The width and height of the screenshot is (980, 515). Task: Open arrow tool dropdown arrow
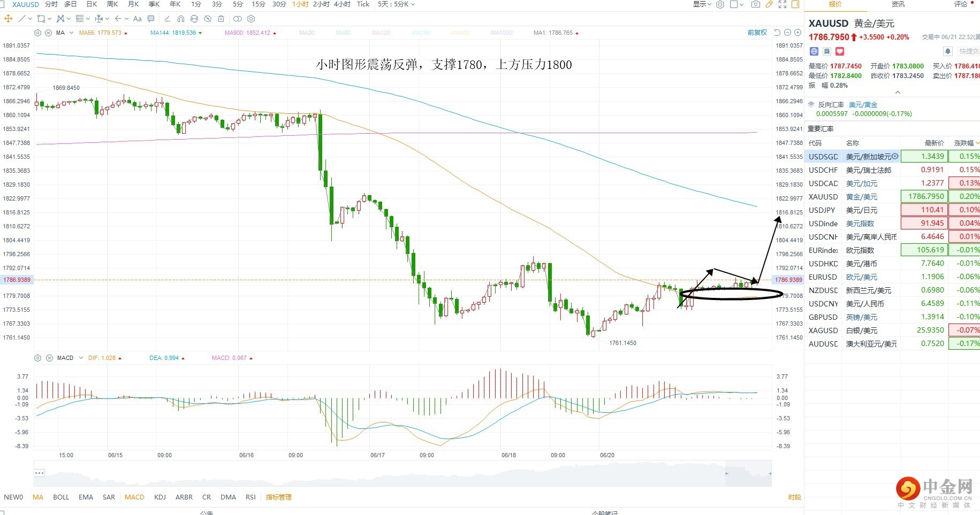point(126,19)
